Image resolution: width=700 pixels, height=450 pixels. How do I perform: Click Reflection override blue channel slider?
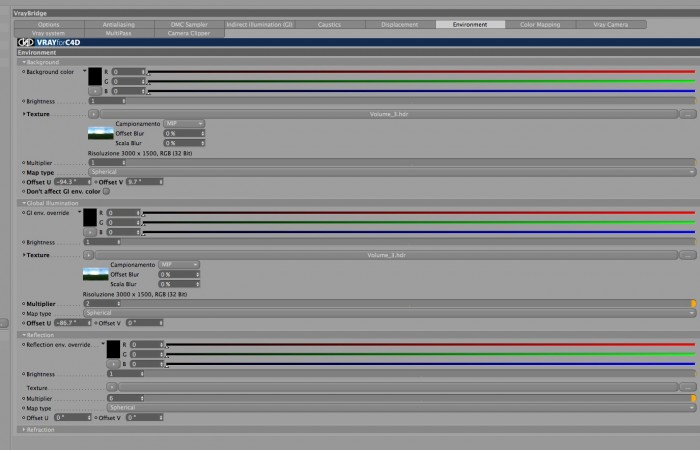coord(431,364)
